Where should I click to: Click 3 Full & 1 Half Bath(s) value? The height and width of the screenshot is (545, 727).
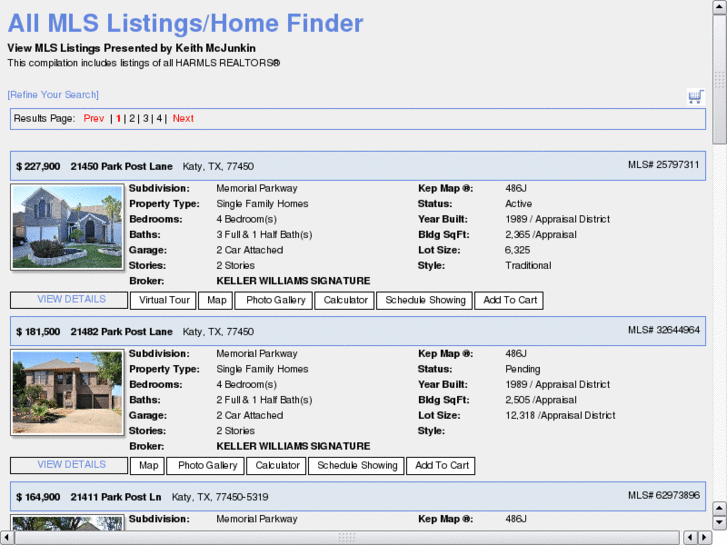(x=264, y=235)
